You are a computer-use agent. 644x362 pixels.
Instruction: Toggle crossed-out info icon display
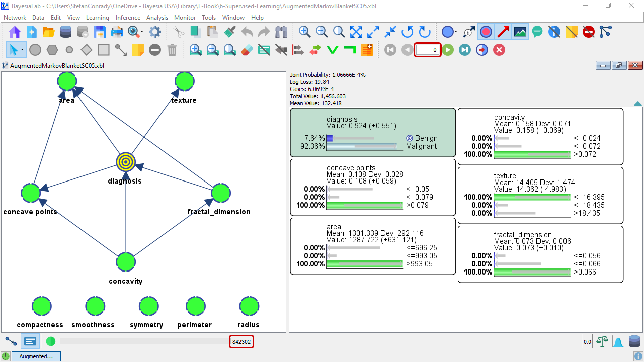pyautogui.click(x=554, y=32)
